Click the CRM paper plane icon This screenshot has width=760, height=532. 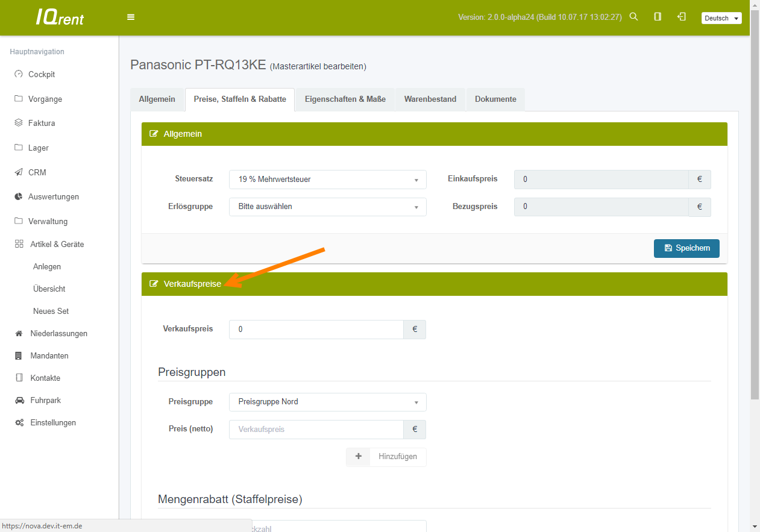(x=19, y=172)
